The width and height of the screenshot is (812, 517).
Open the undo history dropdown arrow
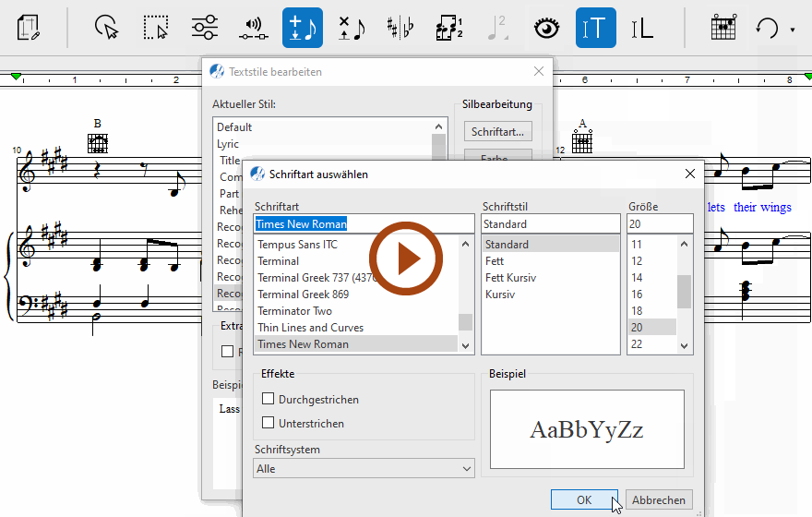[x=793, y=30]
